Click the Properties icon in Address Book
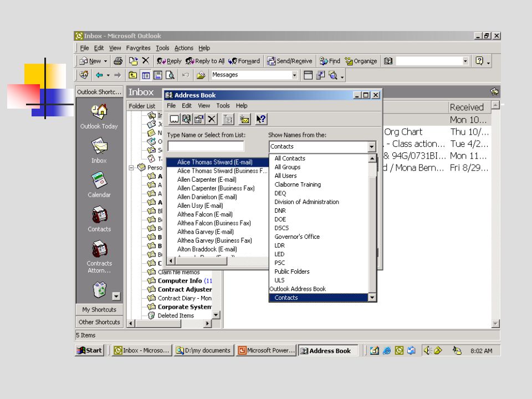 coord(199,119)
